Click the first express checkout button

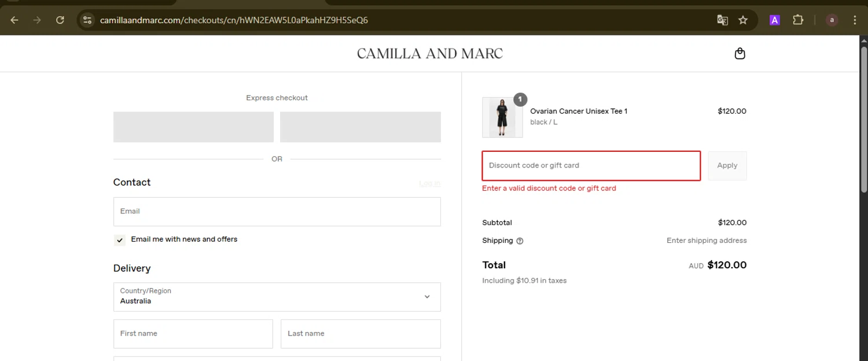[193, 127]
